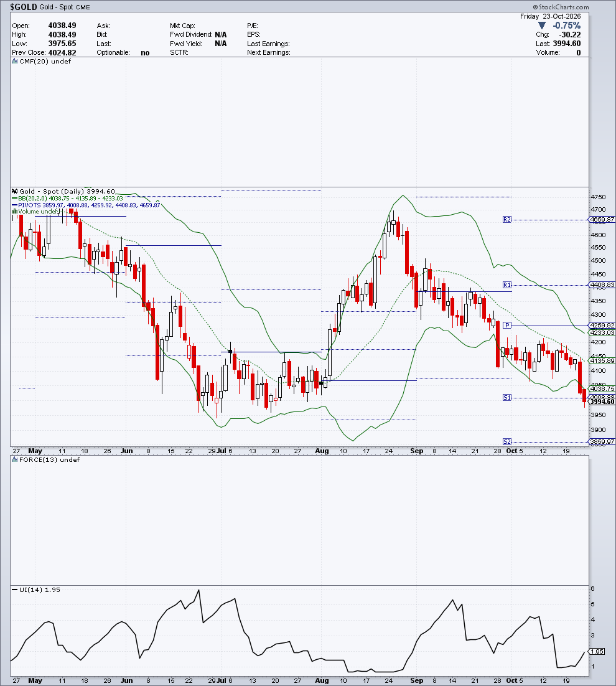The width and height of the screenshot is (616, 686).
Task: Click the 3994.60 last price tag on axis
Action: tap(602, 402)
